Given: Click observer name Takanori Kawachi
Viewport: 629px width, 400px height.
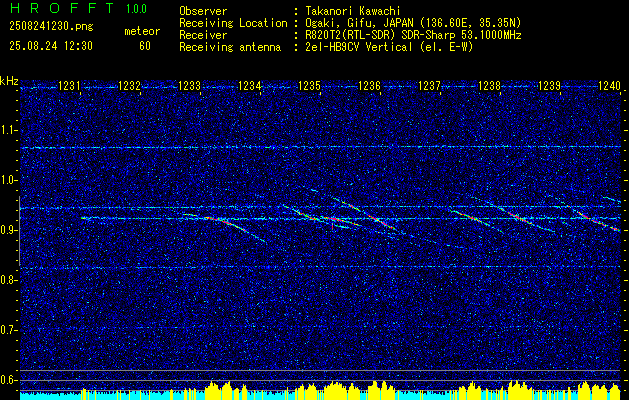Looking at the screenshot, I should 352,11.
